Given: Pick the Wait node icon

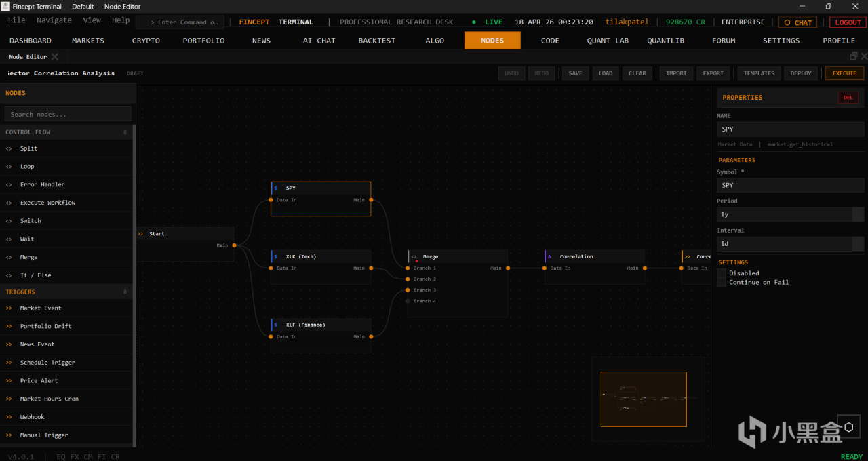Looking at the screenshot, I should coord(9,239).
